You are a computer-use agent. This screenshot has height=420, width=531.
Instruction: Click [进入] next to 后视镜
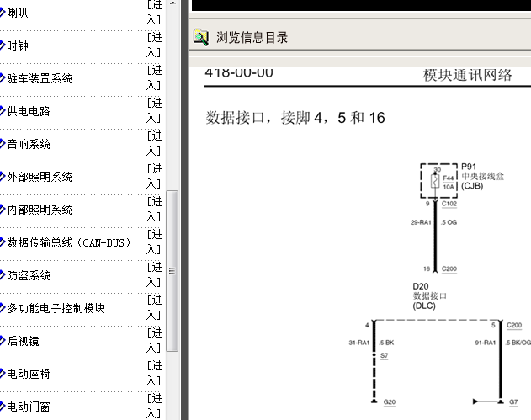tap(154, 341)
